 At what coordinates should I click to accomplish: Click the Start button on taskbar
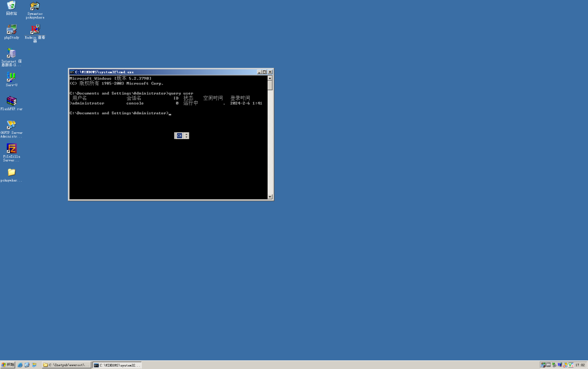click(x=8, y=365)
